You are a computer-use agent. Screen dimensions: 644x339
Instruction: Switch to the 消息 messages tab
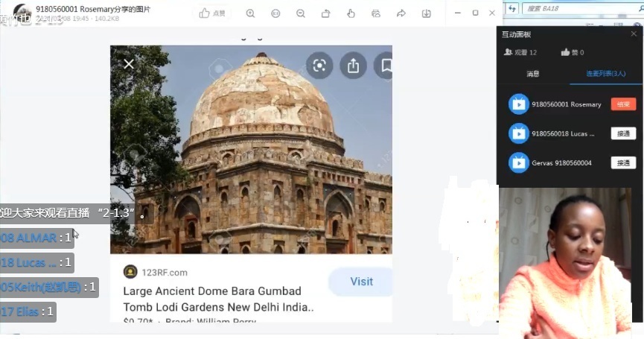(x=532, y=74)
